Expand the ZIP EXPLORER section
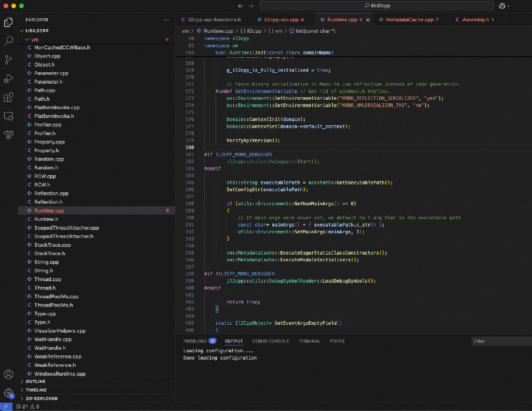 [41, 399]
